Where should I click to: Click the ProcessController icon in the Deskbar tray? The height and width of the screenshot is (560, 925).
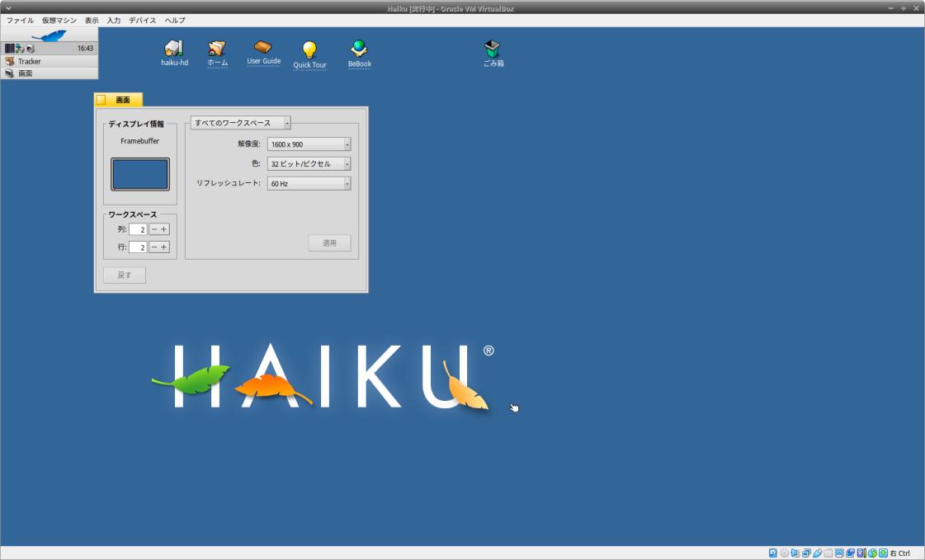click(x=9, y=49)
